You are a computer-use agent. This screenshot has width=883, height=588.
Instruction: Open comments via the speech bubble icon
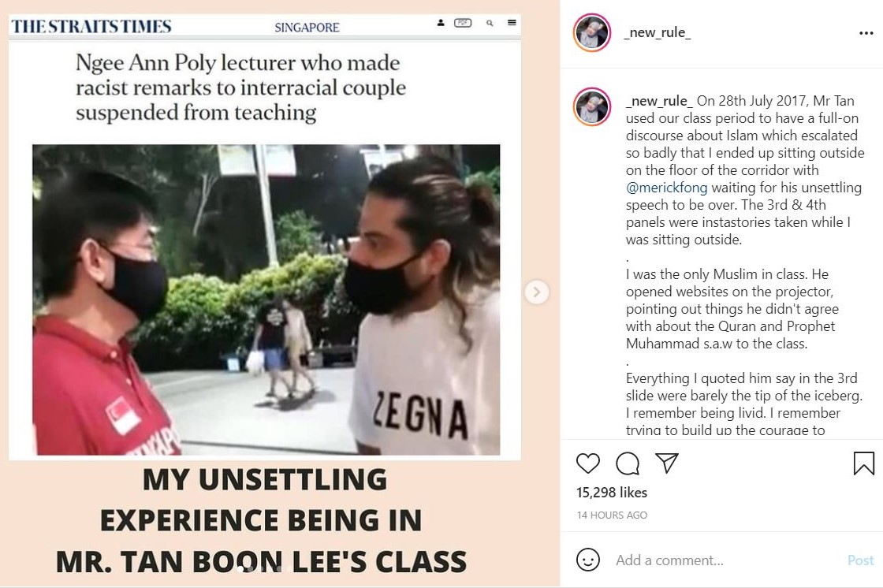(x=628, y=463)
